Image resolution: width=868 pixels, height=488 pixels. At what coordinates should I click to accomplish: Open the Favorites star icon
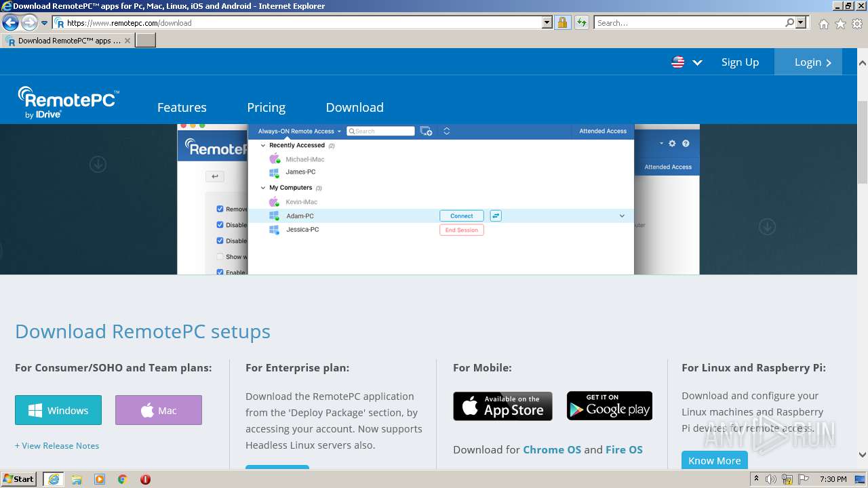(x=840, y=24)
